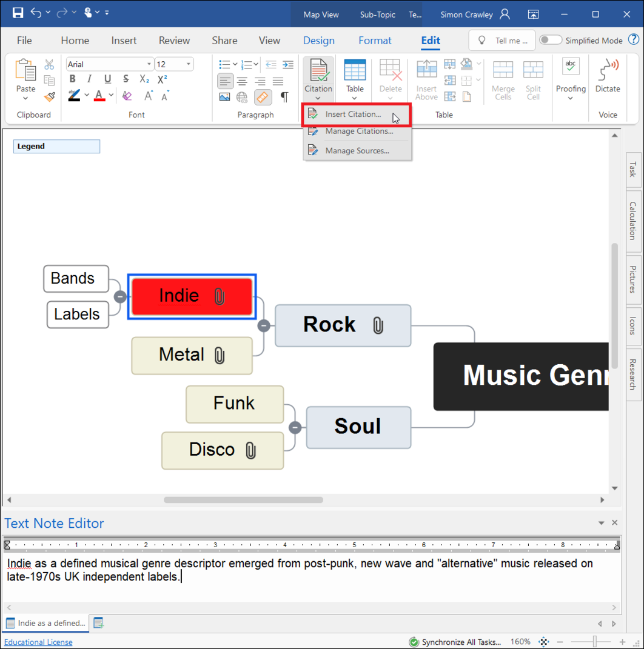
Task: Choose Manage Sources from the Citation menu
Action: pos(357,151)
